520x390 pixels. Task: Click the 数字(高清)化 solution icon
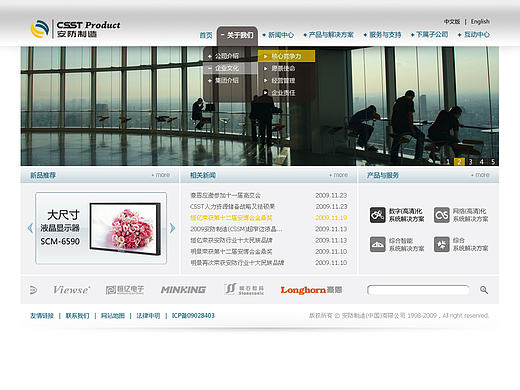(x=378, y=215)
